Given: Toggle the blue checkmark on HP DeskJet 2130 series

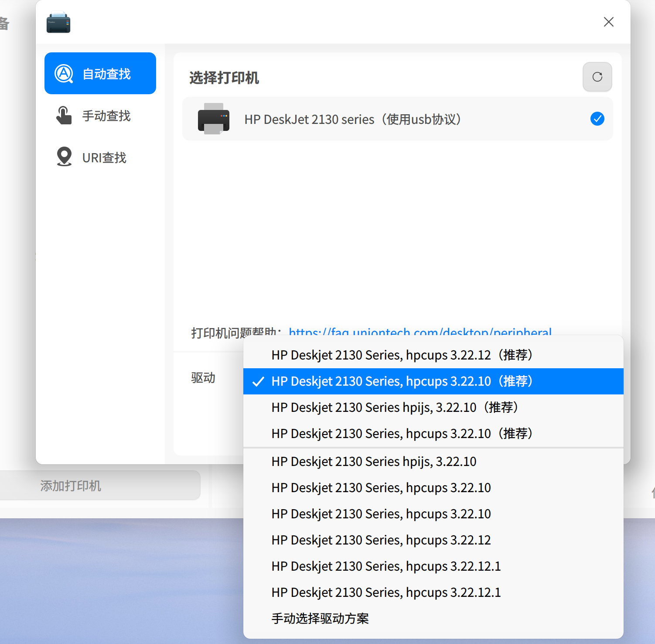Looking at the screenshot, I should 597,119.
